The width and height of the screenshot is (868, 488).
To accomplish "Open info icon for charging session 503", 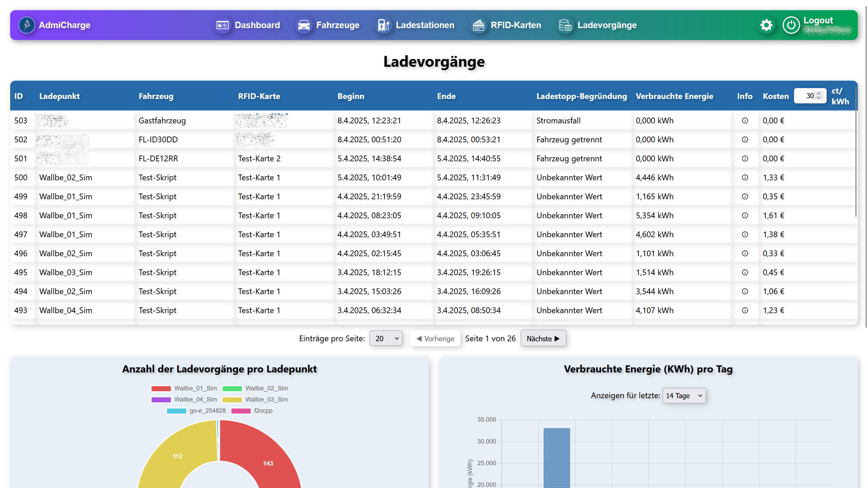I will point(745,121).
